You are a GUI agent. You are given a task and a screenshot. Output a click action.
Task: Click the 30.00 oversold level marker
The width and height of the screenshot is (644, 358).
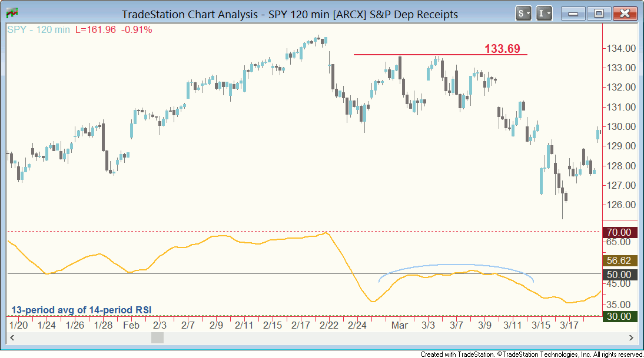point(620,316)
